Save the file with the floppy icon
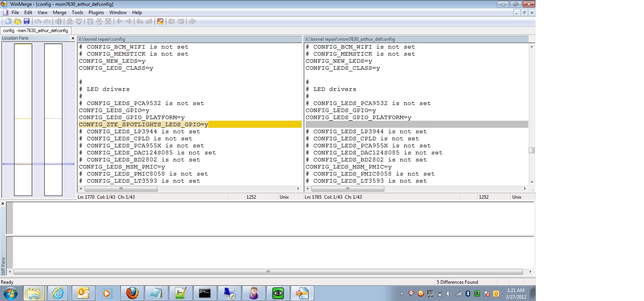644x301 pixels. [27, 22]
